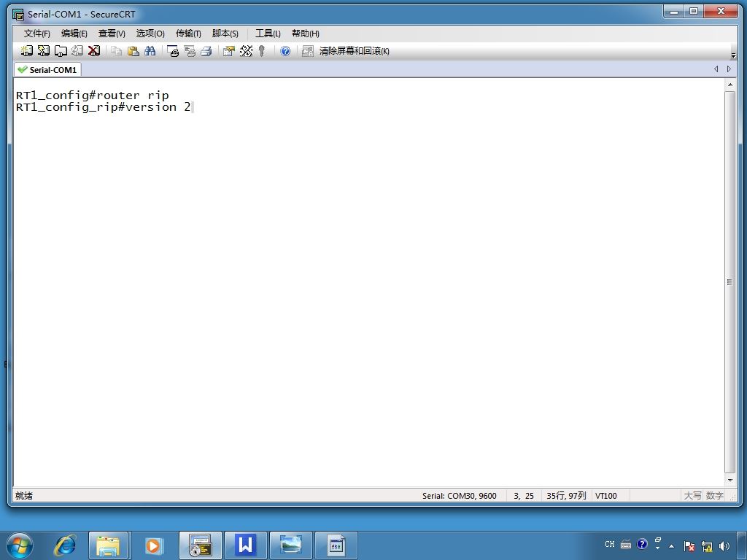Click the Print printer icon
This screenshot has width=747, height=560.
[206, 51]
